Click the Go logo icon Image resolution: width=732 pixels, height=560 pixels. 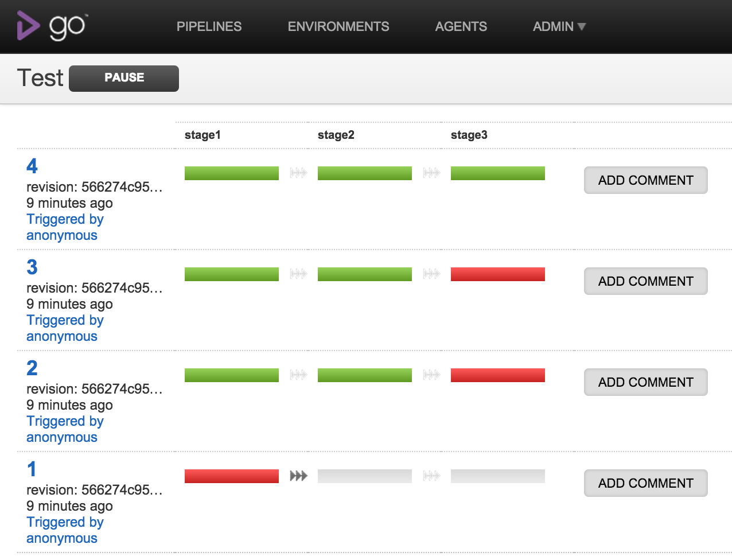52,26
